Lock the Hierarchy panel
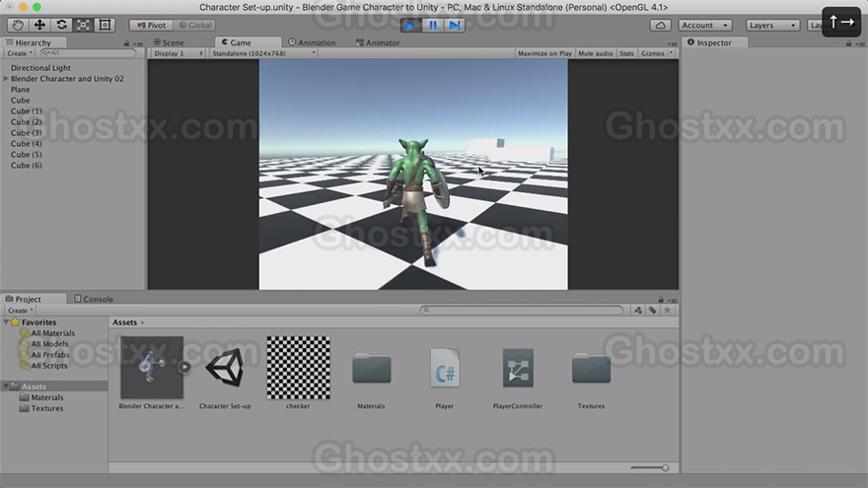 (x=126, y=43)
